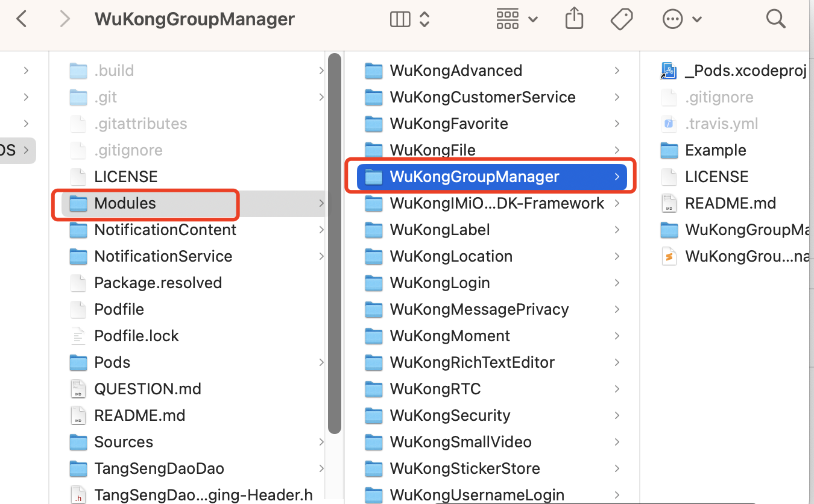814x504 pixels.
Task: Select the WuKongLogin folder
Action: point(440,283)
